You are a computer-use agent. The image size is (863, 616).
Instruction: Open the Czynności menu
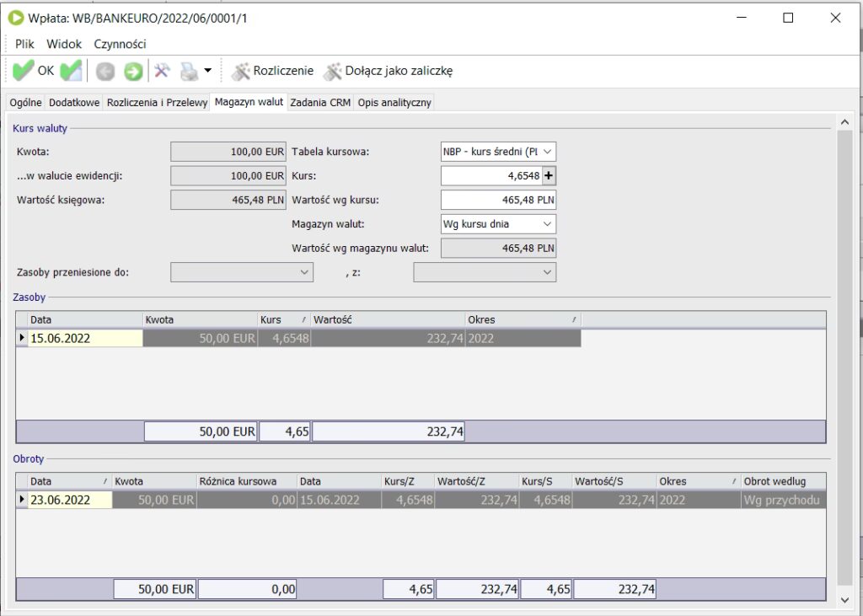121,44
